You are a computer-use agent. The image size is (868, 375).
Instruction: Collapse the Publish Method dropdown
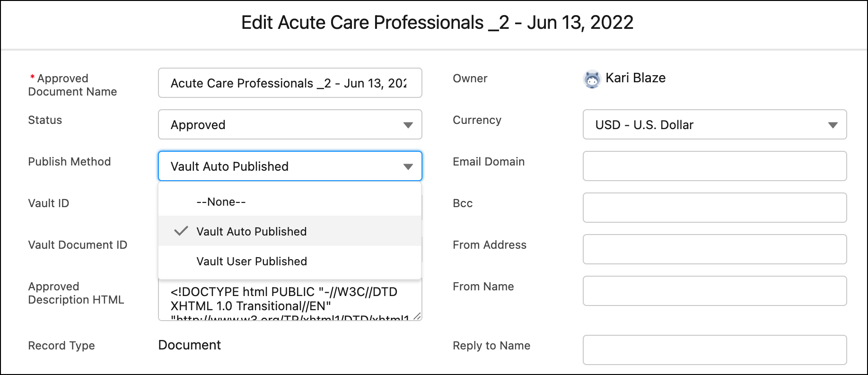tap(408, 166)
